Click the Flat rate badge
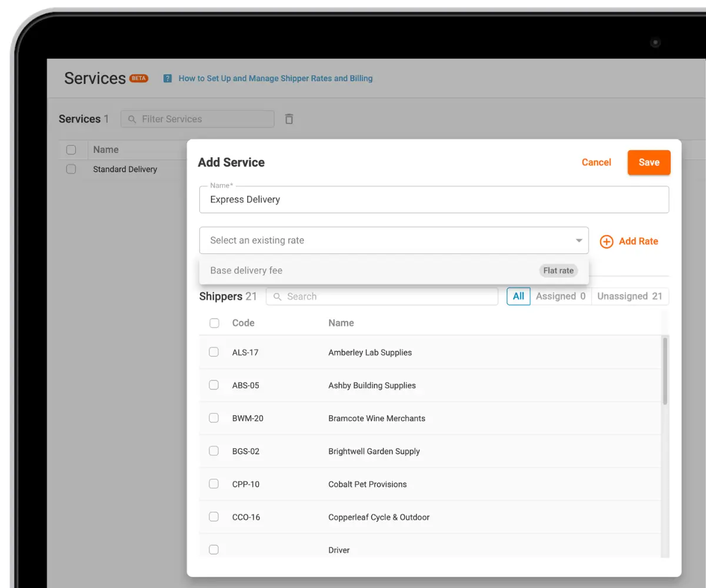This screenshot has width=706, height=588. coord(558,270)
